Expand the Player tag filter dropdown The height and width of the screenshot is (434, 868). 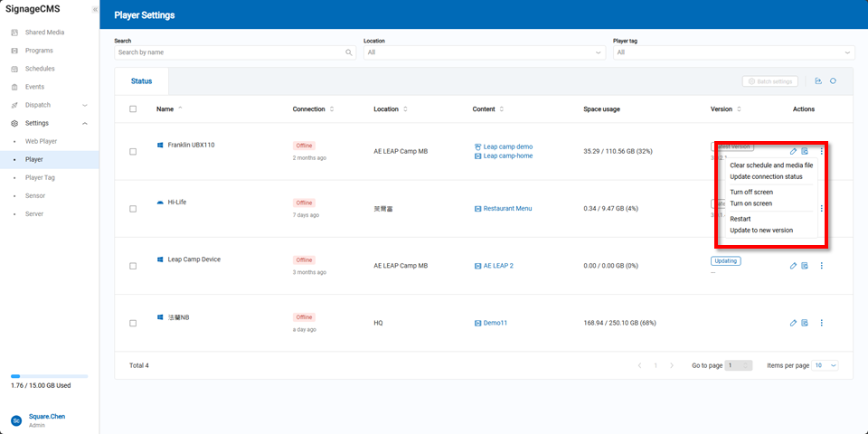point(733,52)
